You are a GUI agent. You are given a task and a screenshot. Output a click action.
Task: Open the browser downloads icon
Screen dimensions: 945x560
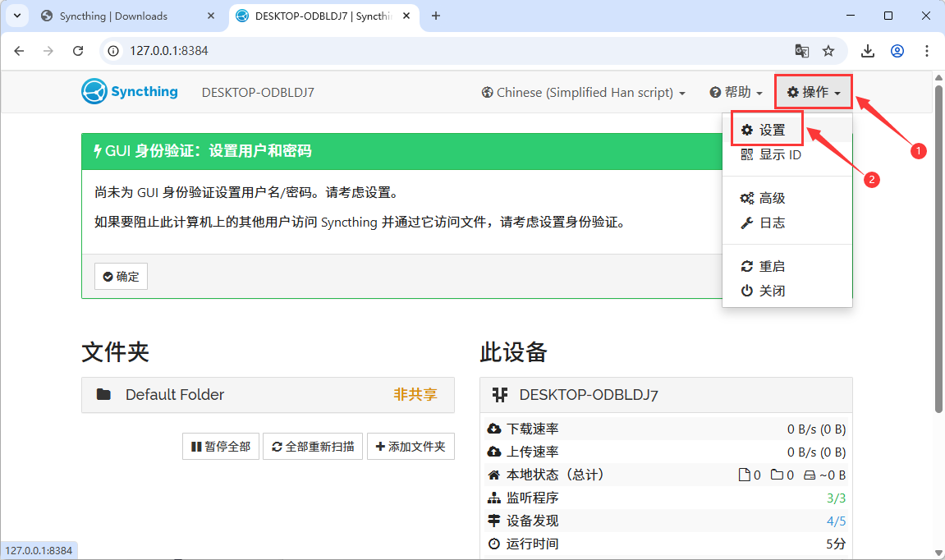868,50
